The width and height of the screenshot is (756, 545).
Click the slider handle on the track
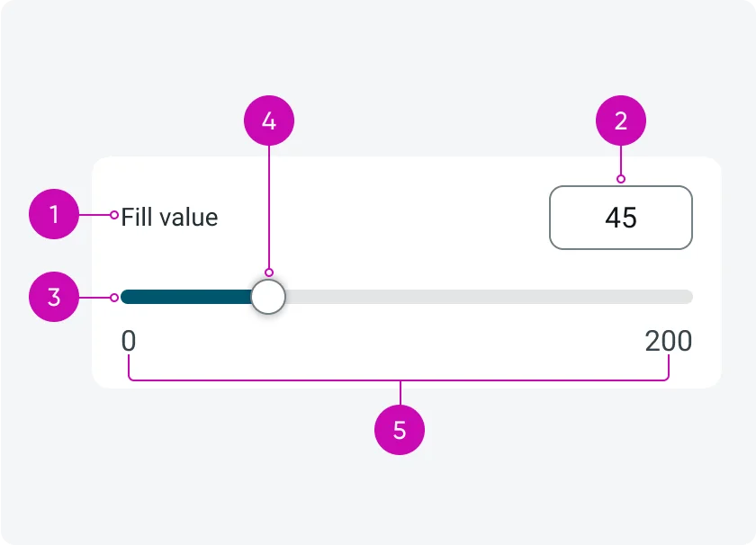tap(268, 297)
